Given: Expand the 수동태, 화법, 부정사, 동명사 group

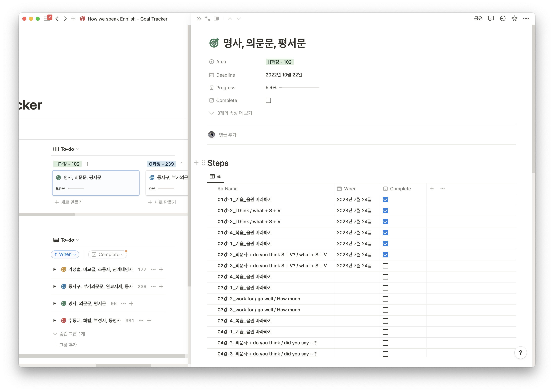Looking at the screenshot, I should pos(55,321).
